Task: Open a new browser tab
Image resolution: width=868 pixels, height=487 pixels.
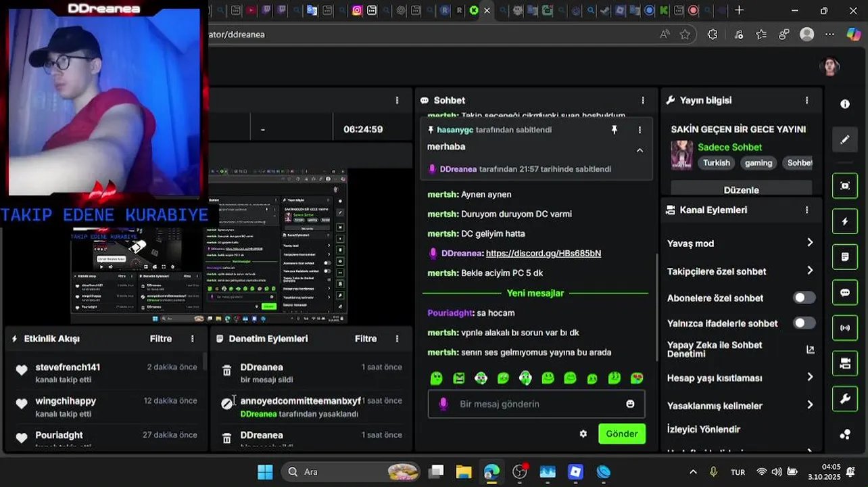Action: [739, 10]
